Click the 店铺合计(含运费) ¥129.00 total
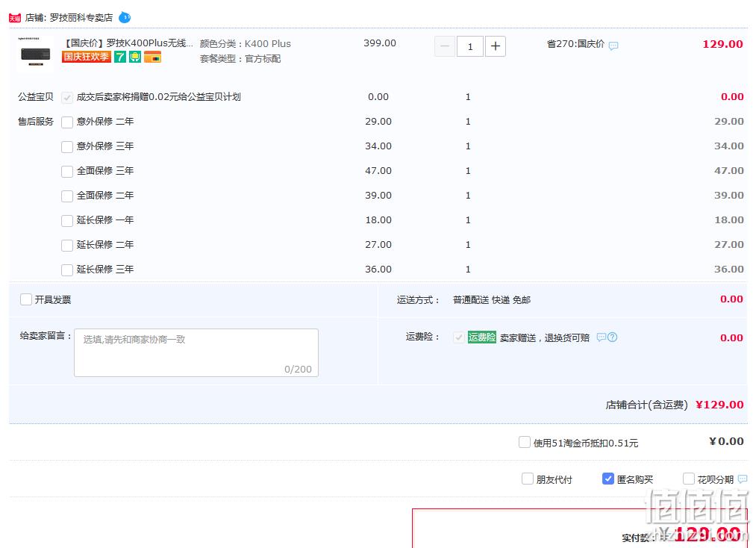Viewport: 756px width, 548px height. pos(675,405)
